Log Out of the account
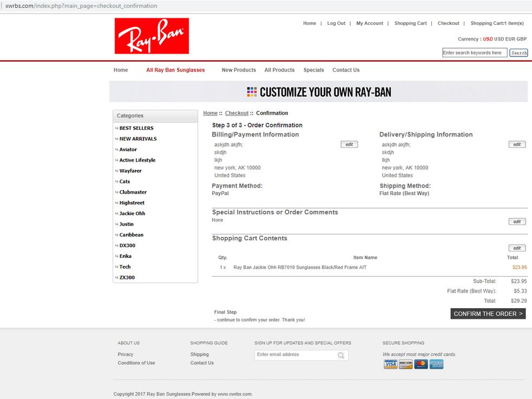This screenshot has height=399, width=532. (336, 23)
